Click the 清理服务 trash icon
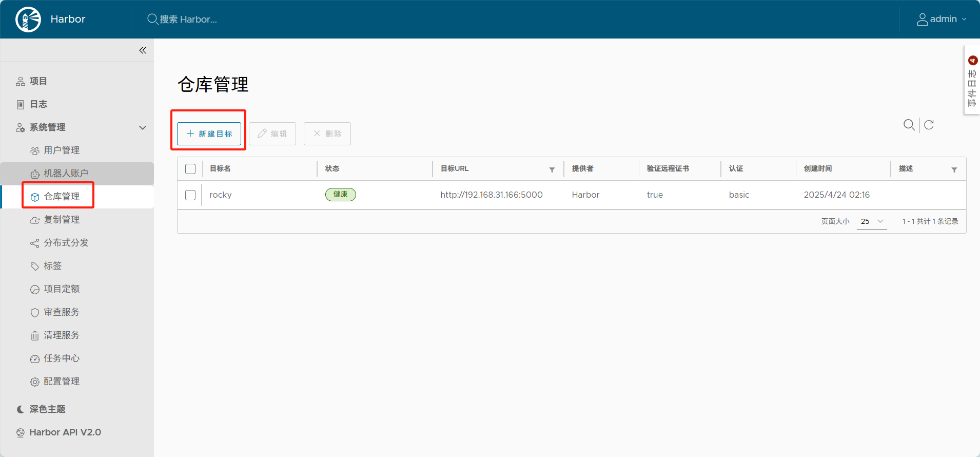Image resolution: width=980 pixels, height=457 pixels. (35, 336)
